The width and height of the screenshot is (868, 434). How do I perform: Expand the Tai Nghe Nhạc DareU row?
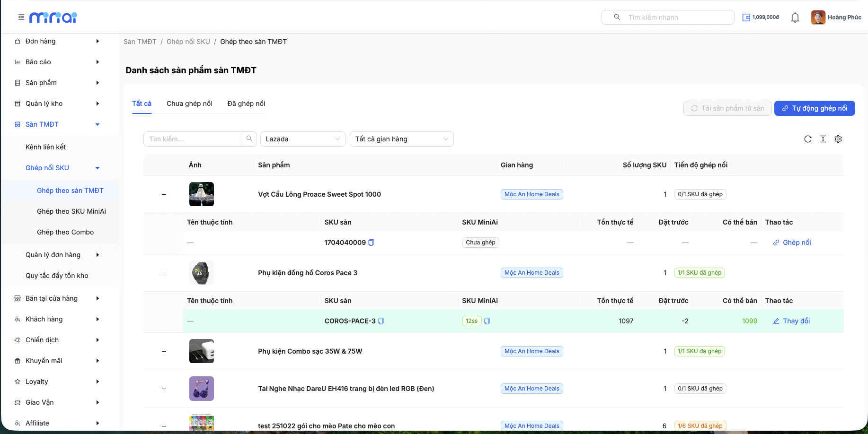tap(164, 389)
